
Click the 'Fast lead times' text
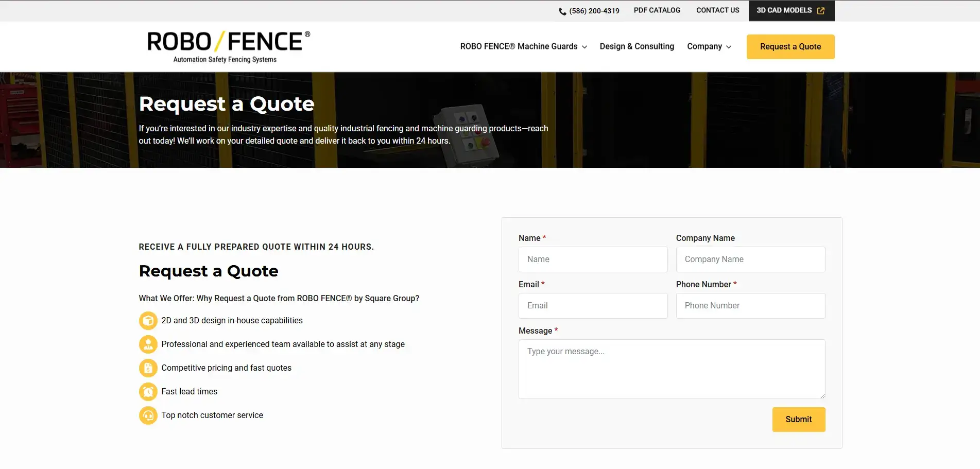click(190, 392)
